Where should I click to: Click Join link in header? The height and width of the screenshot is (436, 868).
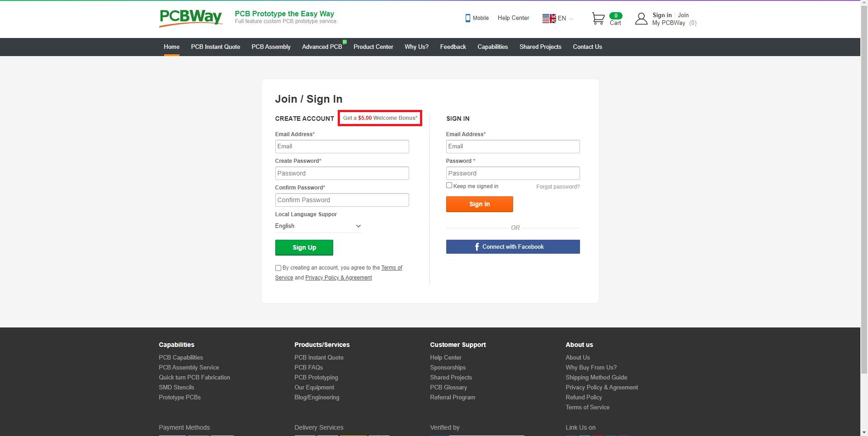pyautogui.click(x=683, y=15)
